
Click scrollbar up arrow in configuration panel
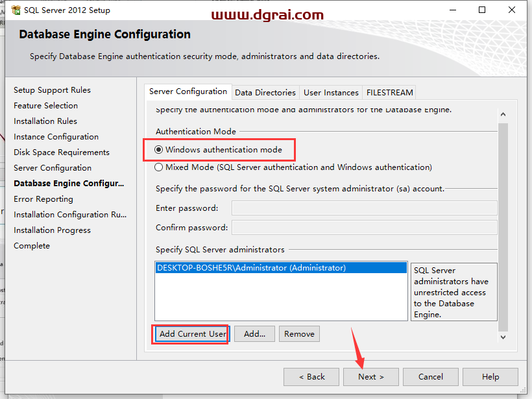pyautogui.click(x=503, y=114)
